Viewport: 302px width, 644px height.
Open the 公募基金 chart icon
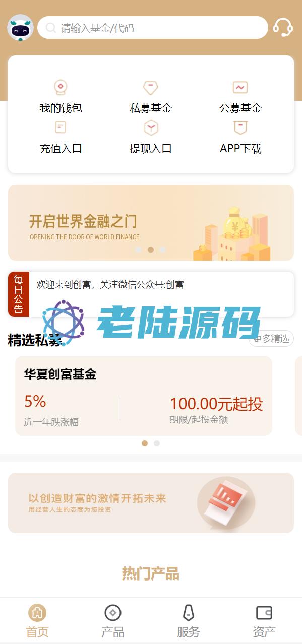point(240,87)
